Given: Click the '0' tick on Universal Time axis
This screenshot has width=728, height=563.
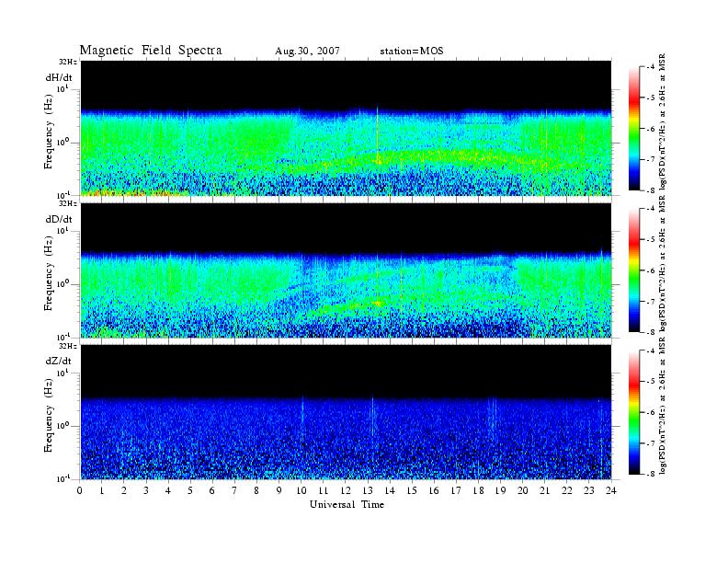Looking at the screenshot, I should (80, 490).
